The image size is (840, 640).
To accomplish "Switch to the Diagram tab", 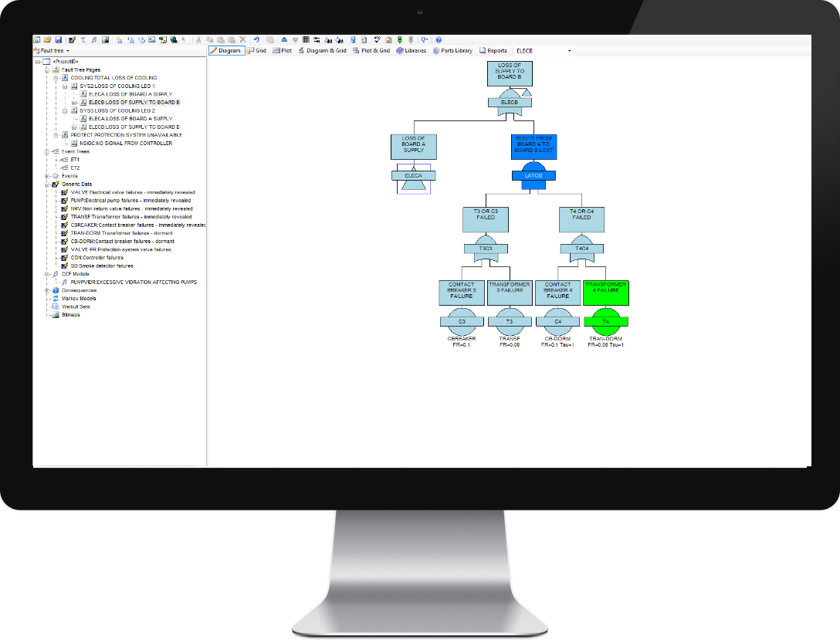I will pos(227,50).
